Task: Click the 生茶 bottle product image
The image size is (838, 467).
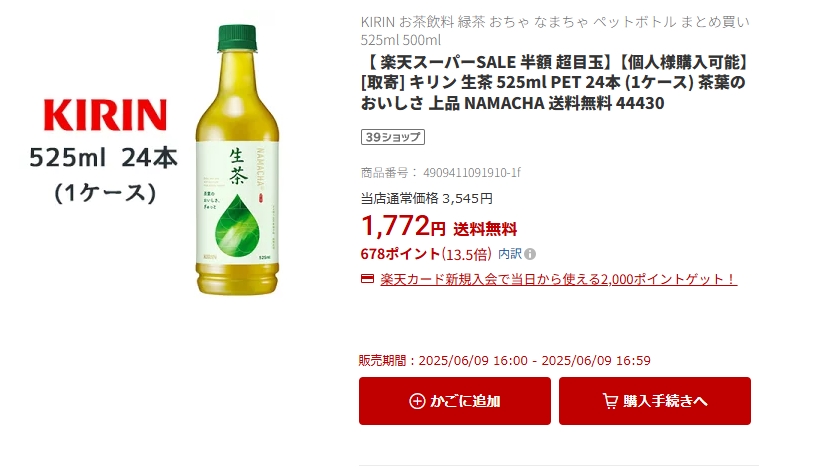Action: (237, 159)
